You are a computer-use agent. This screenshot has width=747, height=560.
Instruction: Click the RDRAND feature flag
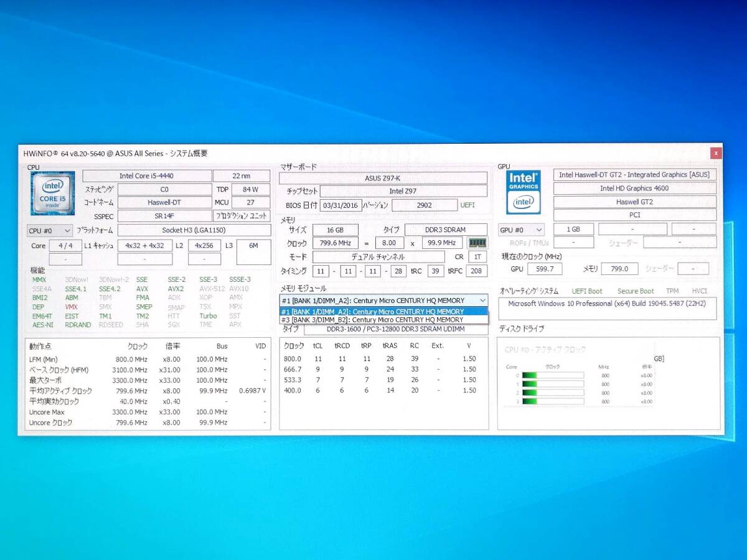pos(78,325)
